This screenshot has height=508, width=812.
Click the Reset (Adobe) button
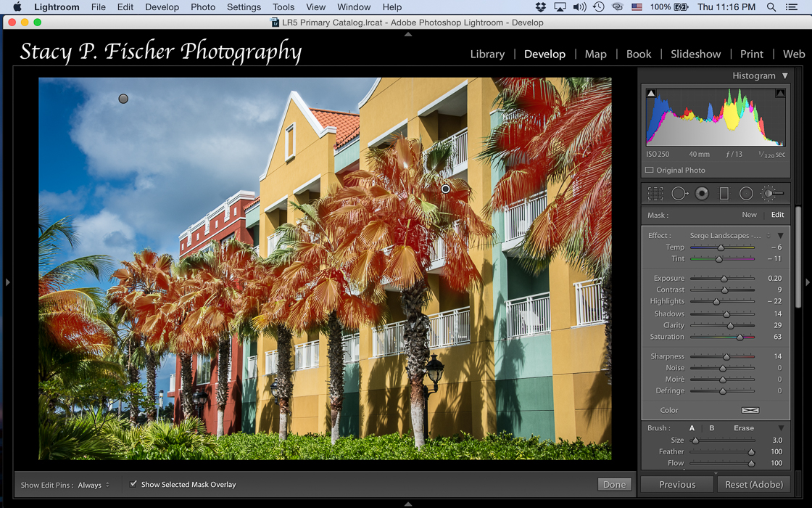point(754,484)
